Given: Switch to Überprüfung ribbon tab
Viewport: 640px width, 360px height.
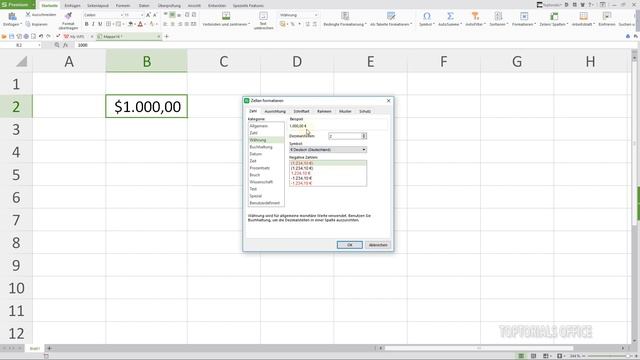Looking at the screenshot, I should [169, 6].
